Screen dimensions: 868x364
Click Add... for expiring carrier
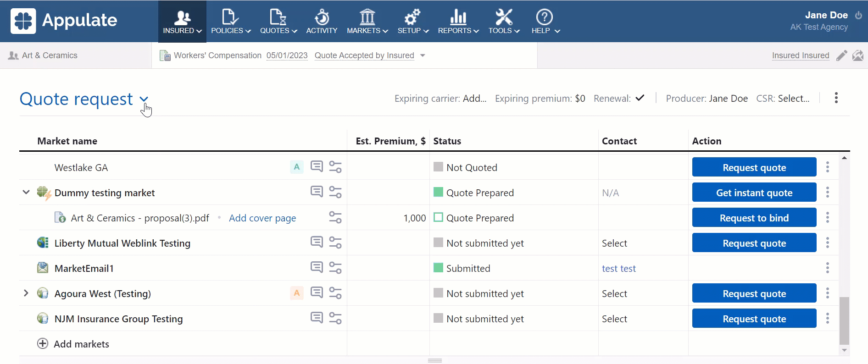[474, 99]
